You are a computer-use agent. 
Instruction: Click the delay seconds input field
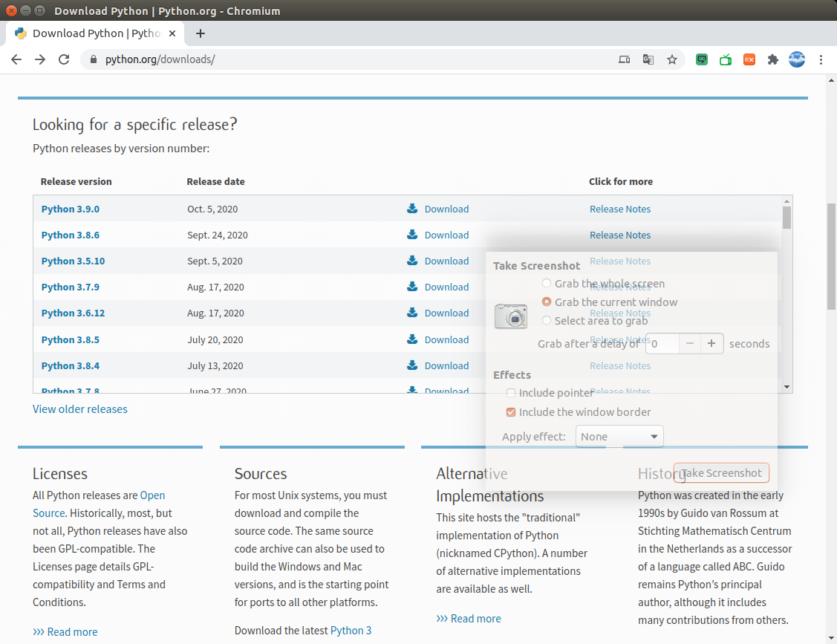tap(662, 343)
